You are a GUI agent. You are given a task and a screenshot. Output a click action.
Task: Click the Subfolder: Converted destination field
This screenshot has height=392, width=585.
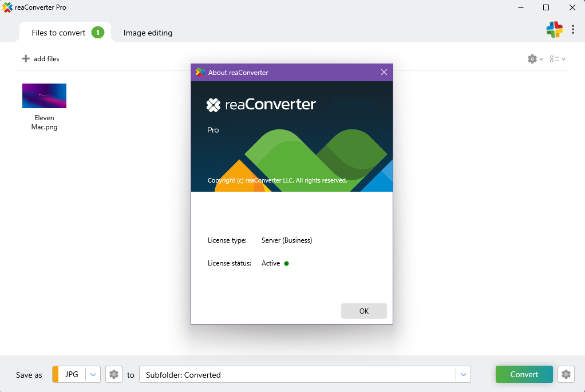point(297,374)
